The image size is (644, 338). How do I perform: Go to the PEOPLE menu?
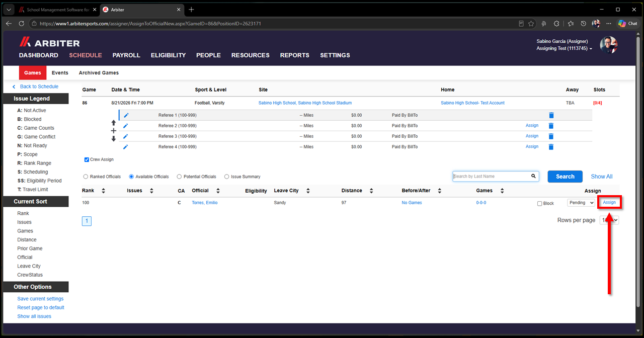point(208,55)
